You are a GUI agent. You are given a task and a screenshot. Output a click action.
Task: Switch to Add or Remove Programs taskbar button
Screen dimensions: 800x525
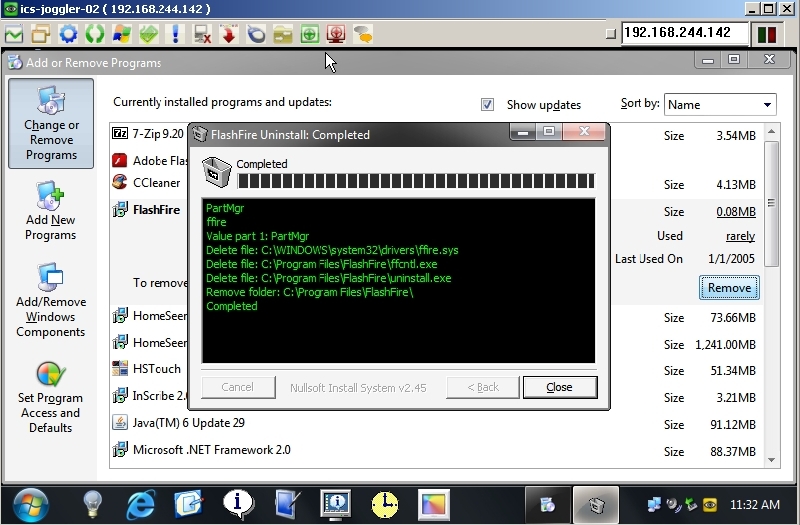[547, 505]
